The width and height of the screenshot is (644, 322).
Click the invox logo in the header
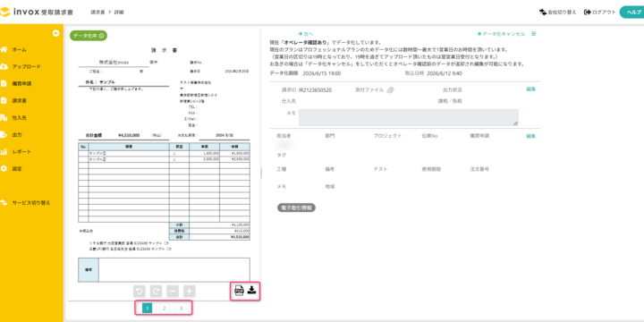37,12
